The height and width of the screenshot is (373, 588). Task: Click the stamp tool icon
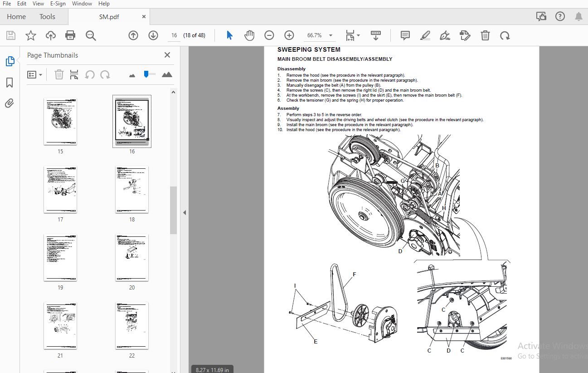[465, 35]
